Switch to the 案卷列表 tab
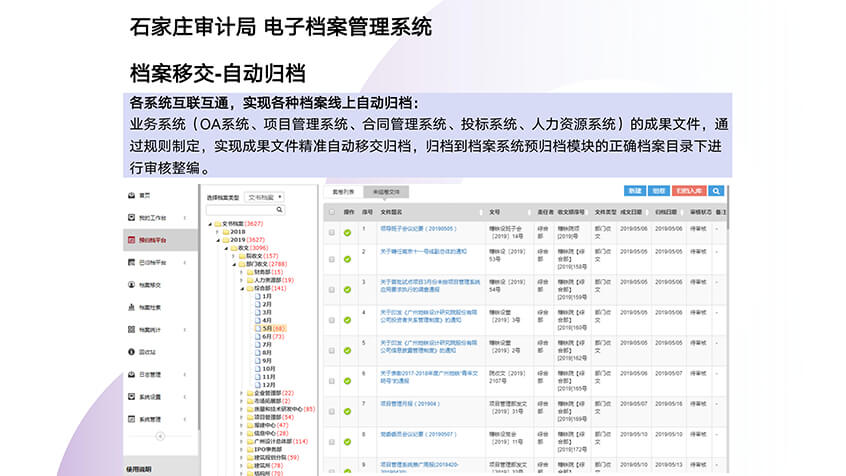The image size is (846, 476). (x=339, y=190)
